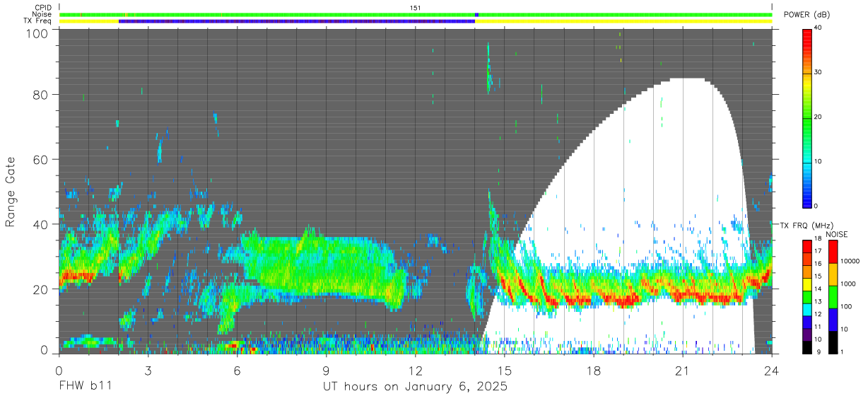This screenshot has width=868, height=401.
Task: Click the '24' tick on UT hours axis
Action: tap(771, 371)
